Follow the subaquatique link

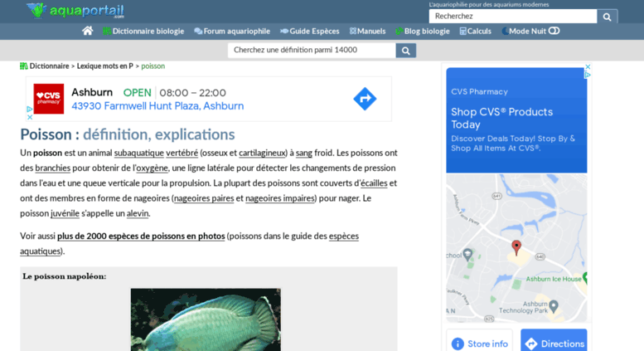(x=138, y=153)
